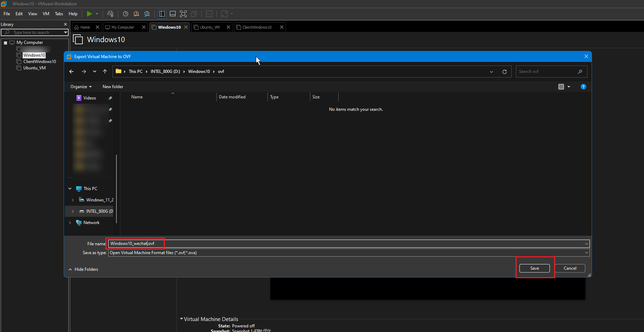Take a snapshot of this virtual machine
The image size is (644, 332).
click(125, 14)
